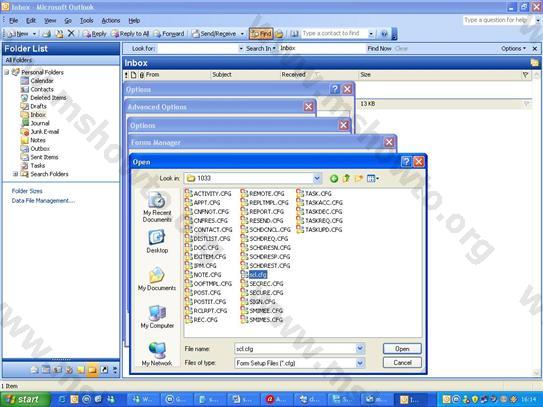The width and height of the screenshot is (543, 407).
Task: Open the File name dropdown arrow
Action: tap(360, 348)
